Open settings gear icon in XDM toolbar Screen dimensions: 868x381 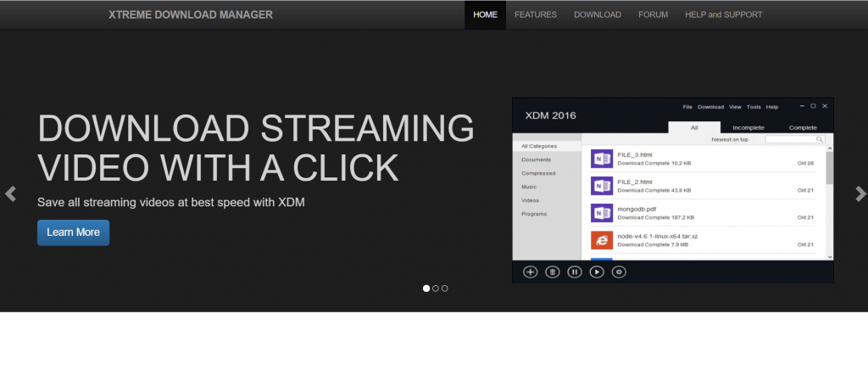point(619,272)
